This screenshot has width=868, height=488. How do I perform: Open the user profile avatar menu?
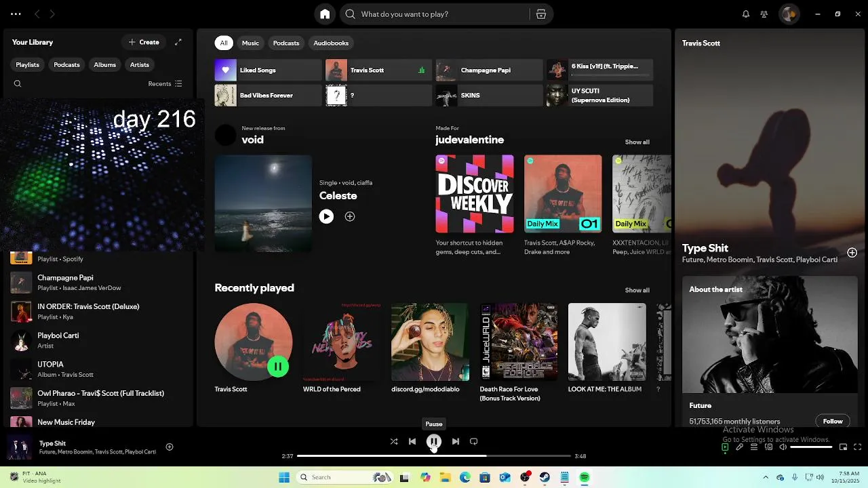click(x=789, y=14)
